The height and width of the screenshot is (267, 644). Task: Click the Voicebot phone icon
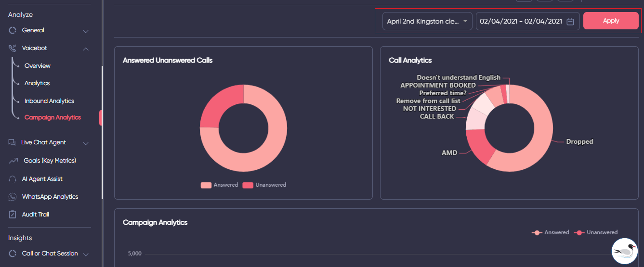coord(13,48)
